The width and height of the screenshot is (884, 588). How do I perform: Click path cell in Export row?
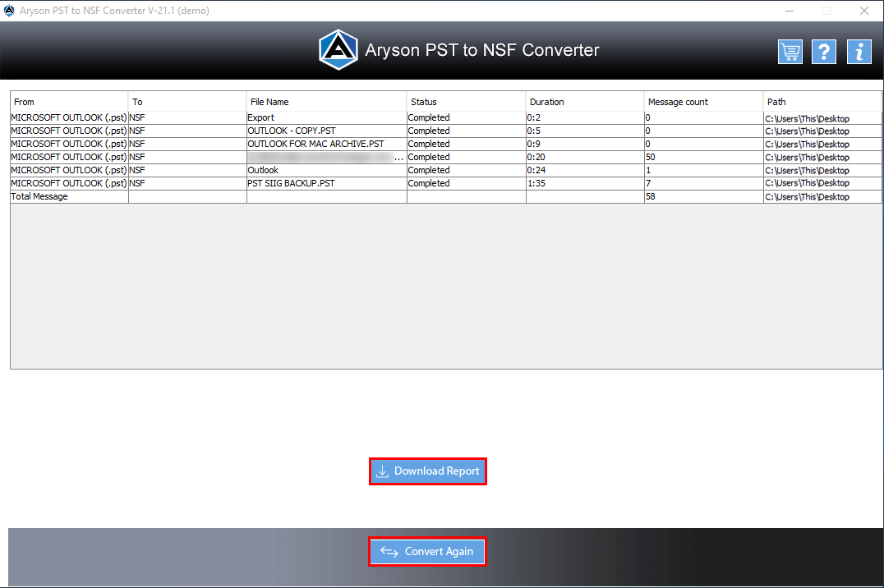(822, 117)
